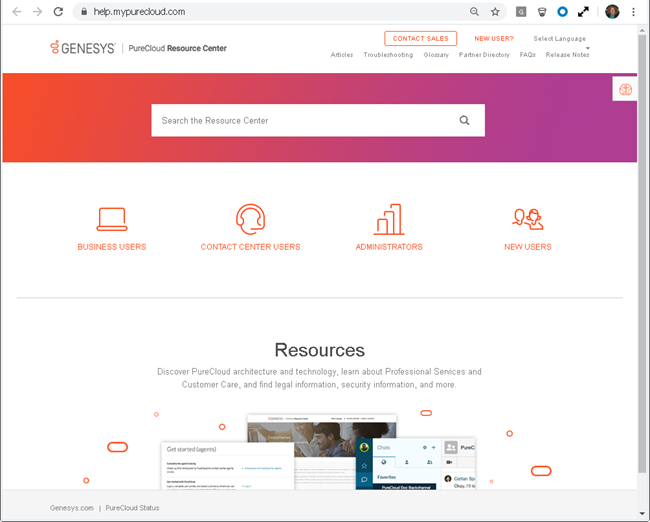Open the Glossary menu item
The image size is (650, 522).
click(x=436, y=55)
